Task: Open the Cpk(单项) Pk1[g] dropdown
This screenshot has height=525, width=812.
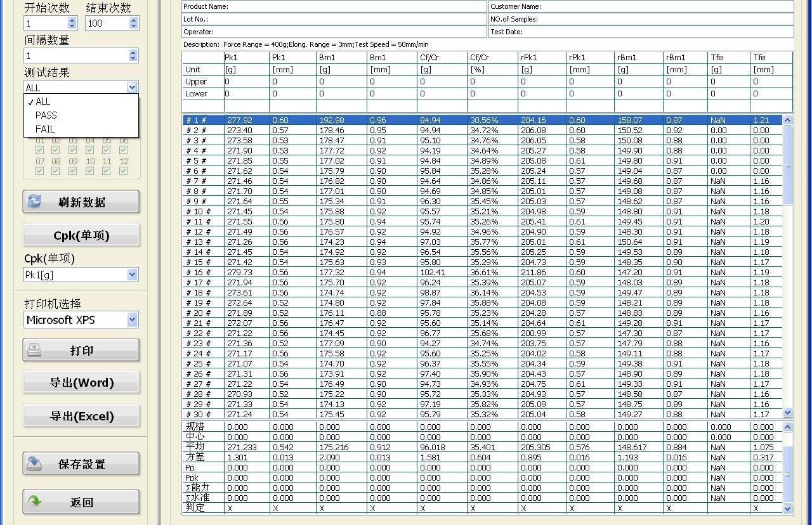Action: (132, 275)
